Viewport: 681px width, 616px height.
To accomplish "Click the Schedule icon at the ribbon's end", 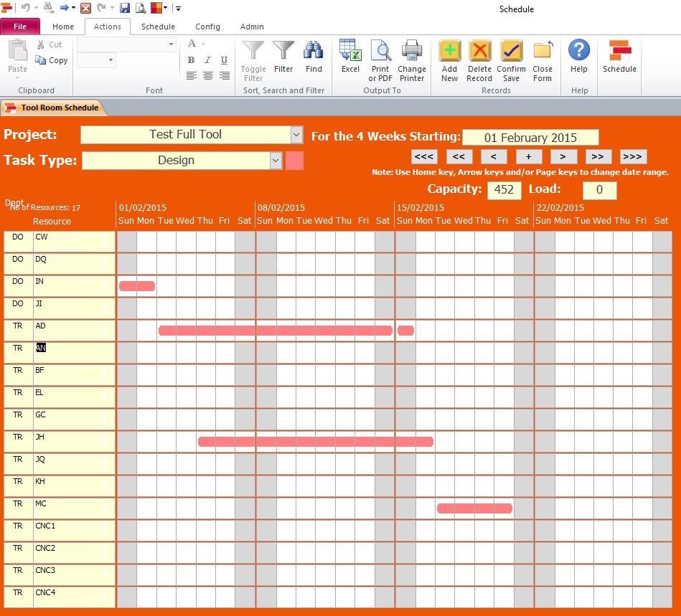I will tap(619, 50).
